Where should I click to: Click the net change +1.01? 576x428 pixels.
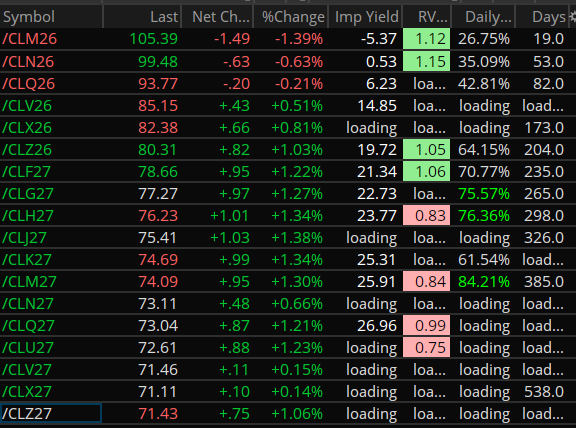(230, 216)
